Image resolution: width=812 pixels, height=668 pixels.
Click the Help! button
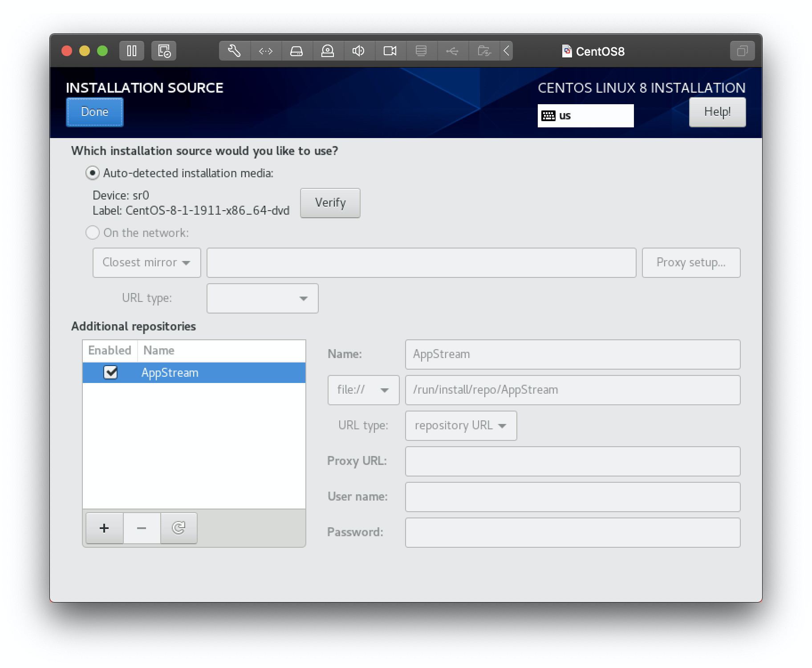717,112
